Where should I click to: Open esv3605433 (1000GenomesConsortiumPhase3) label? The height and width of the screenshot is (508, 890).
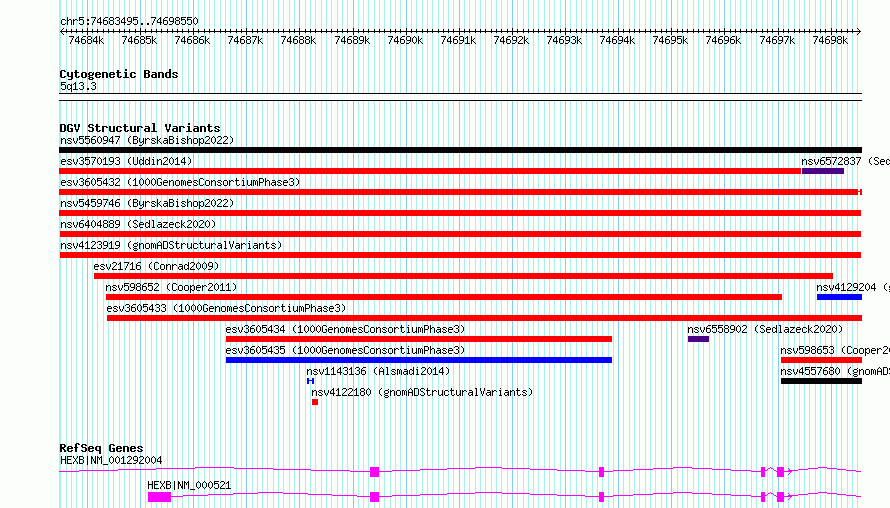[226, 308]
